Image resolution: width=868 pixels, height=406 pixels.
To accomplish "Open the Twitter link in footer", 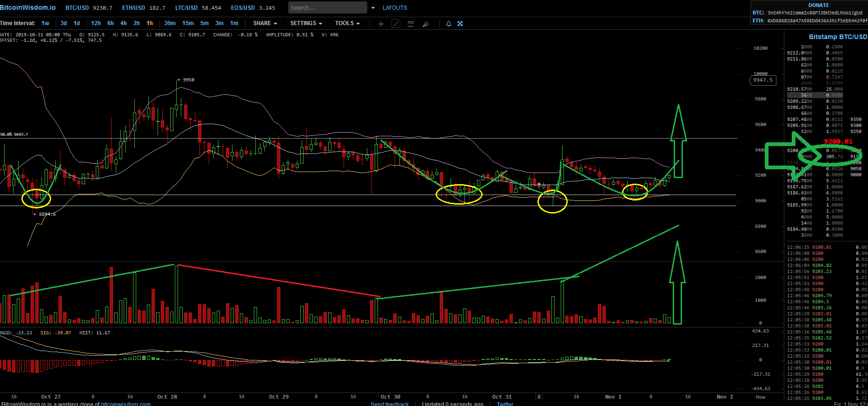I will (505, 403).
